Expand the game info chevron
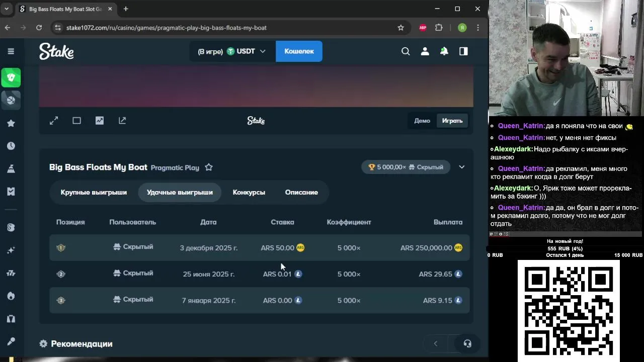Screen dimensions: 644x362 coord(462,167)
